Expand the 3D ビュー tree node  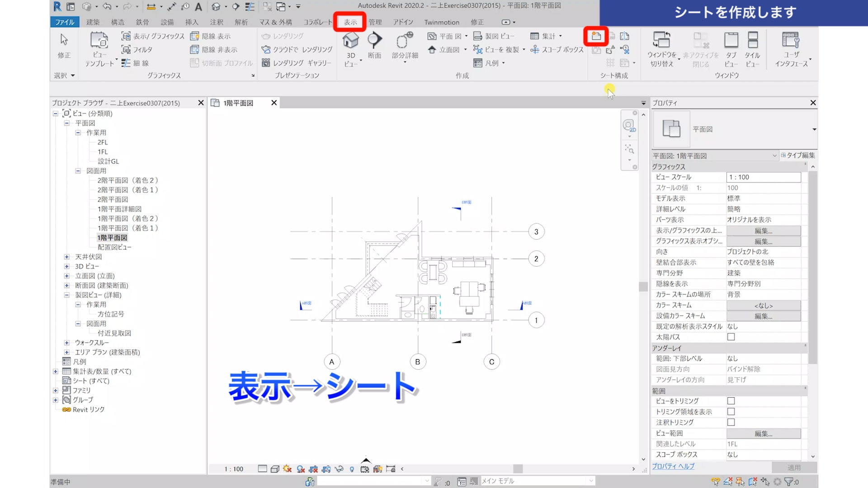tap(67, 267)
